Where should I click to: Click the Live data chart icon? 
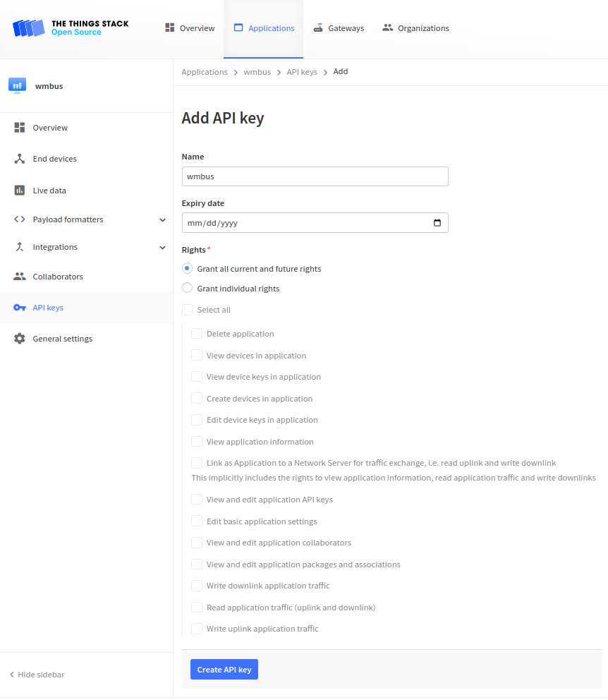pyautogui.click(x=20, y=190)
